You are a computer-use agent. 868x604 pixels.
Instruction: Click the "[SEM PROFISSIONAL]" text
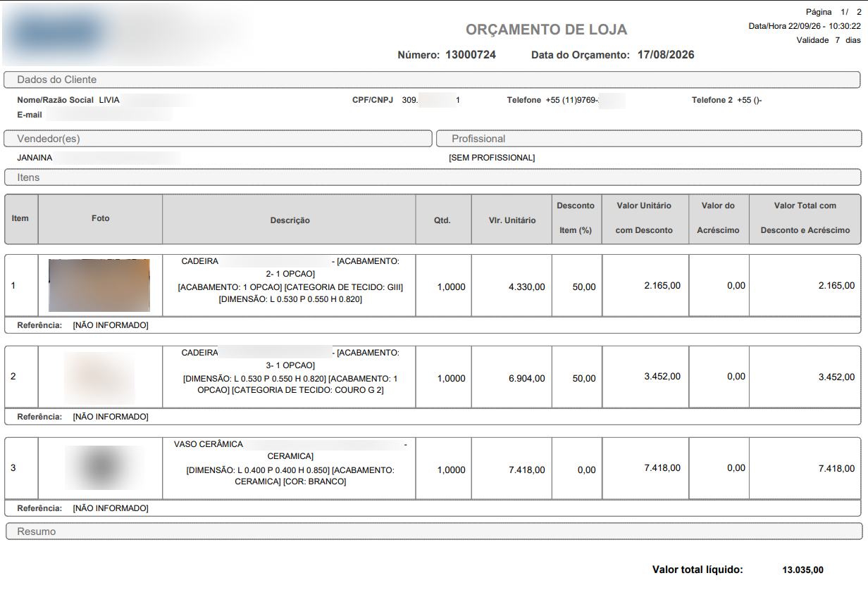point(492,158)
